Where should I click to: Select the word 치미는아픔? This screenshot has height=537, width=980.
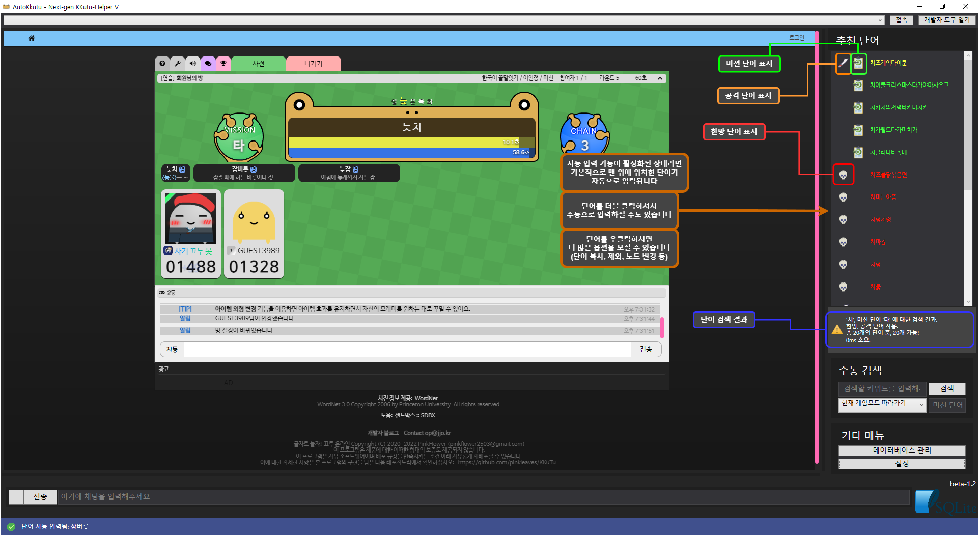883,197
